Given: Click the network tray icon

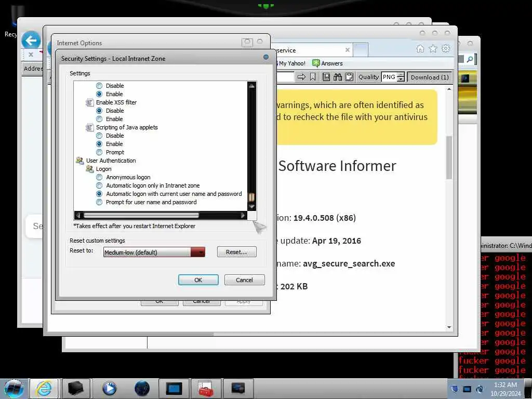Looking at the screenshot, I should coord(467,389).
